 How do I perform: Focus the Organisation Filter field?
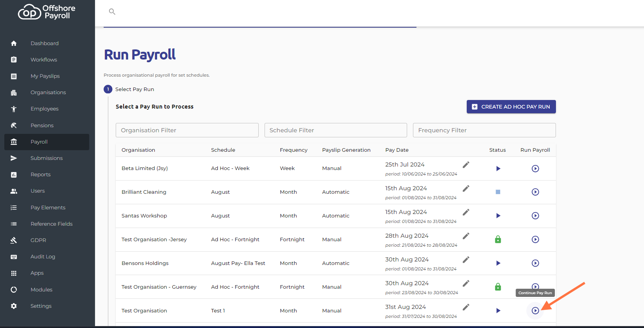(x=187, y=130)
